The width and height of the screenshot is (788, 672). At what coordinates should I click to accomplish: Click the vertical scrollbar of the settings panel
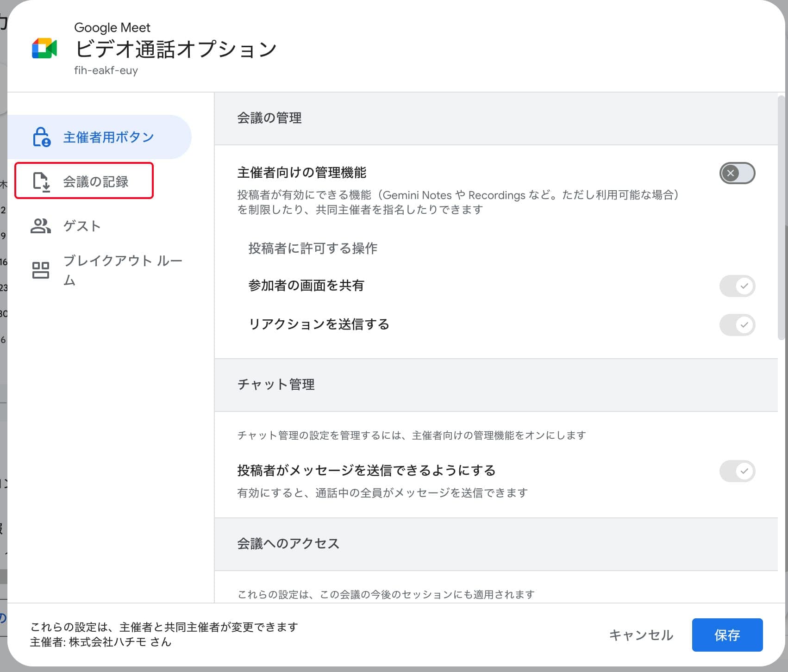pyautogui.click(x=782, y=218)
